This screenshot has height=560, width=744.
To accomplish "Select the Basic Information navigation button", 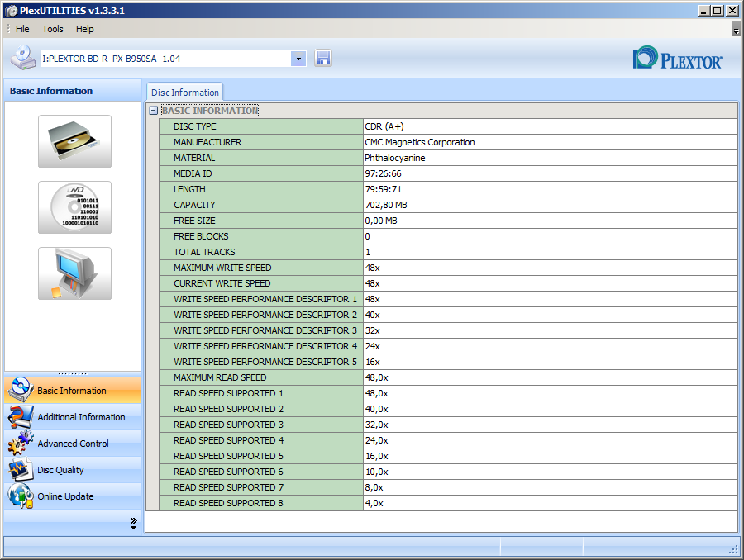I will pyautogui.click(x=73, y=390).
